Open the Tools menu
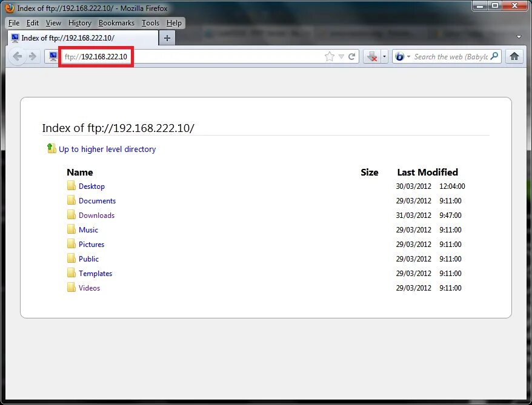Screen dimensions: 532x405 (150, 23)
